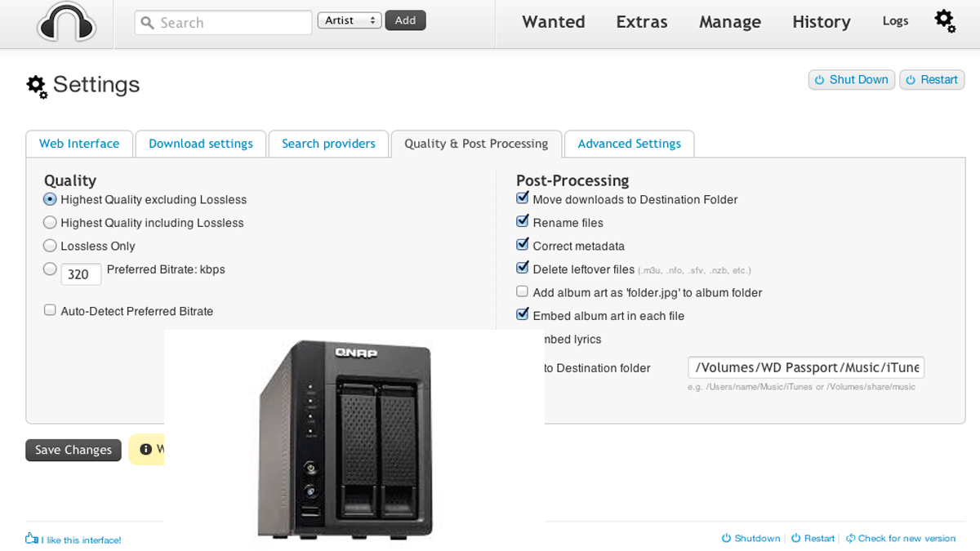Viewport: 980px width, 551px height.
Task: Enable Auto-Detect Preferred Bitrate checkbox
Action: pos(51,311)
